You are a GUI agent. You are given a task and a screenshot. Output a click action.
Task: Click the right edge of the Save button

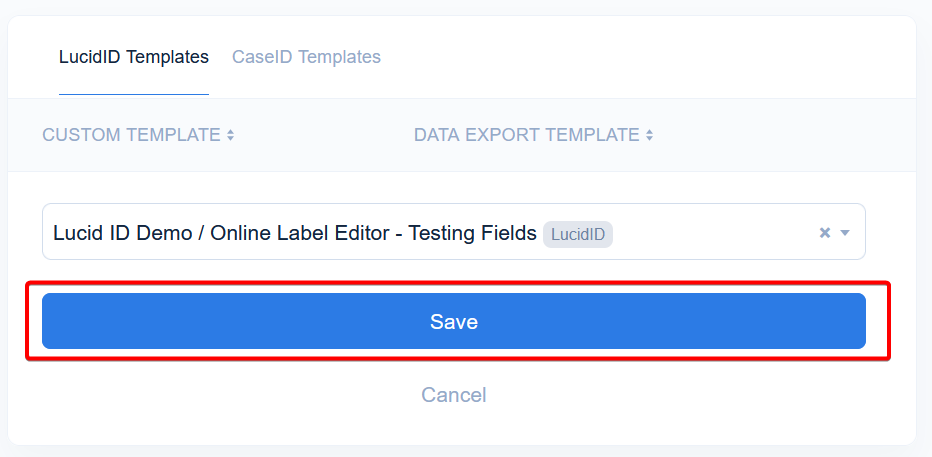pos(848,321)
